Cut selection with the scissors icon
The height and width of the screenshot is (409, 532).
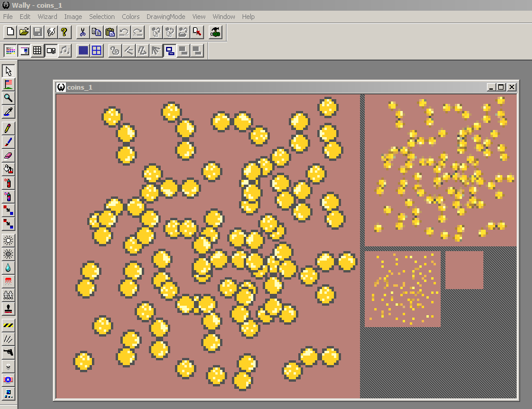(83, 32)
